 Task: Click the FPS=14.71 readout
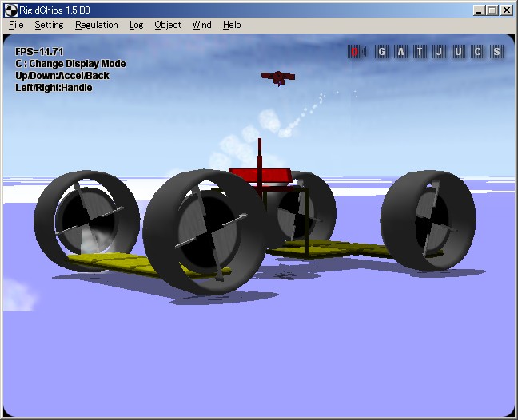coord(39,52)
